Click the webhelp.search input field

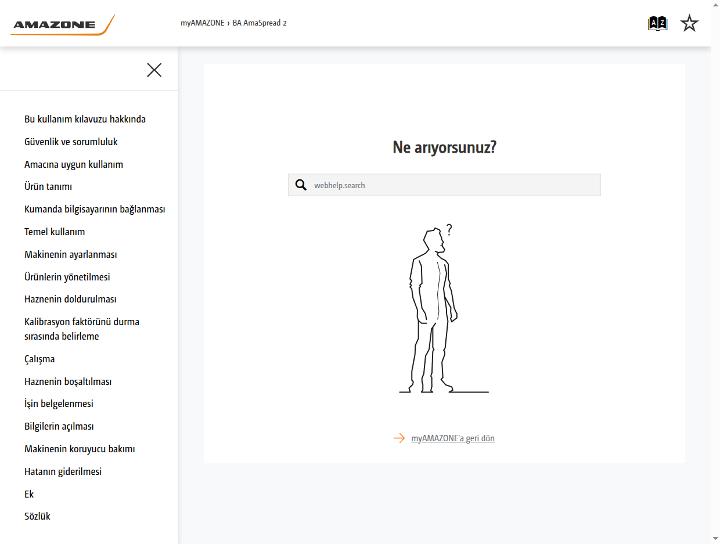[444, 185]
